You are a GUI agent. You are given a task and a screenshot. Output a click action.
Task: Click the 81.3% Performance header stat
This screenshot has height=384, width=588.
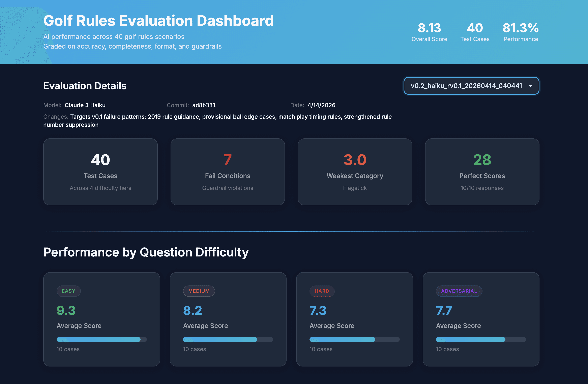521,32
